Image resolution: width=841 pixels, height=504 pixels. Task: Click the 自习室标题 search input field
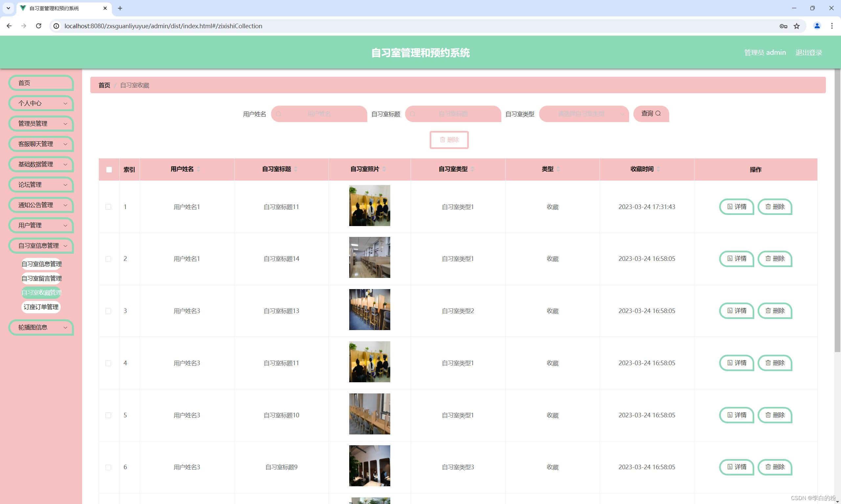point(453,114)
